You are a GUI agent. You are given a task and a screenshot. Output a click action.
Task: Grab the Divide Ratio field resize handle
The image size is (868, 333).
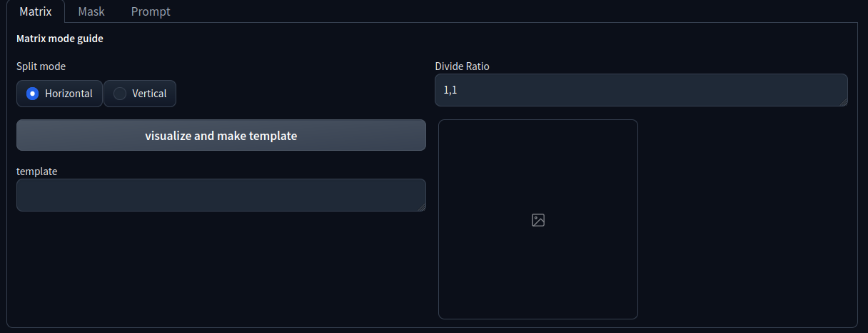[844, 102]
